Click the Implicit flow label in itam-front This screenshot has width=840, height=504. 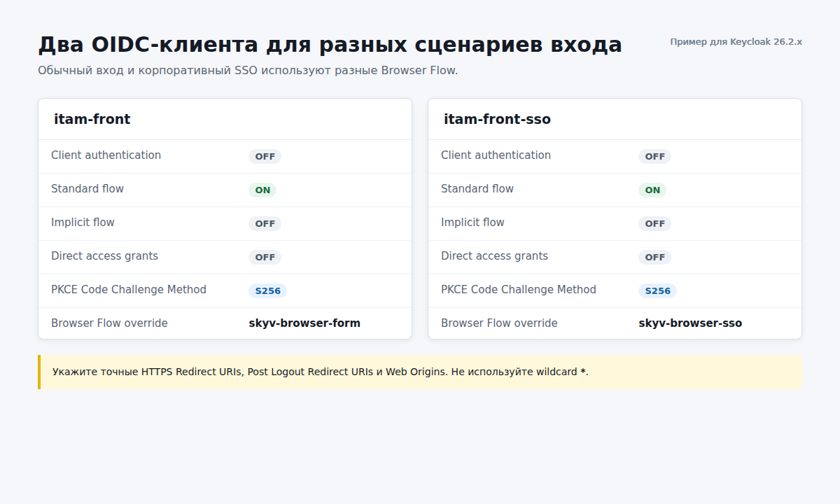pos(83,223)
